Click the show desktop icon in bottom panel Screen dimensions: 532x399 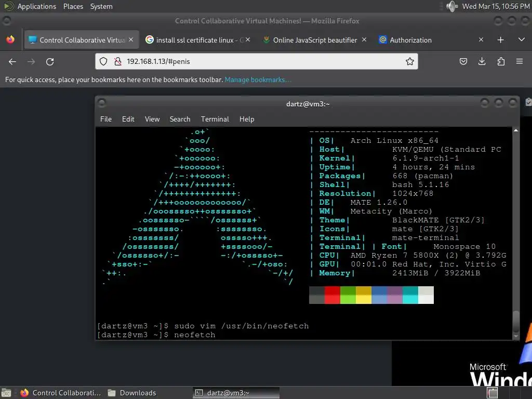[x=6, y=393]
